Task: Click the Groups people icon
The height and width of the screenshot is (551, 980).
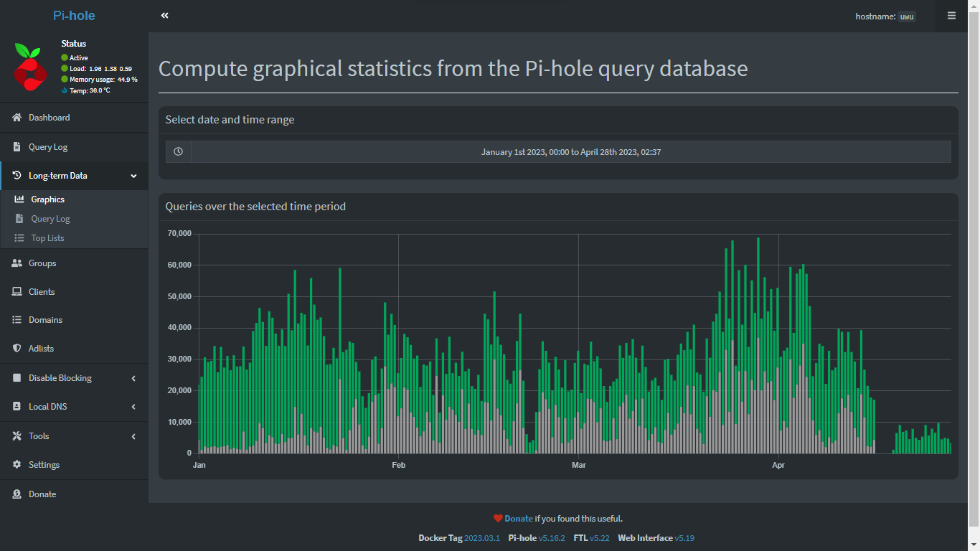Action: coord(17,263)
